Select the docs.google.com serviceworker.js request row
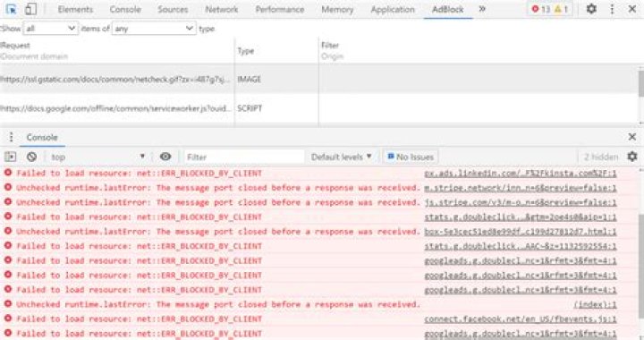Screen dimensions: 644x340 [x=319, y=108]
